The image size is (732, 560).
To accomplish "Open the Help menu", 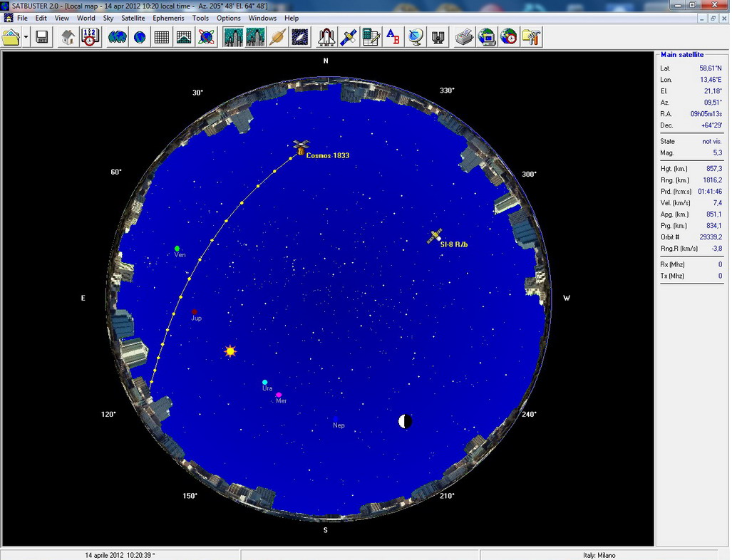I will [292, 19].
